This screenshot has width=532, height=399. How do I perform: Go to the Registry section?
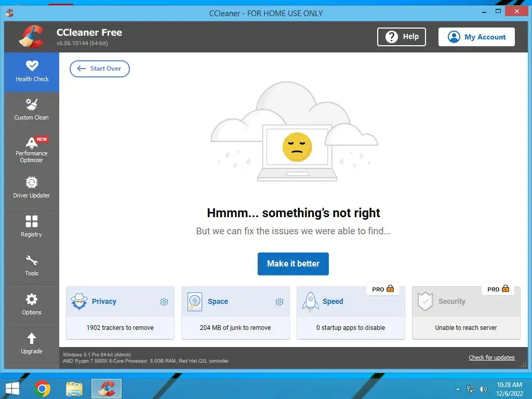[x=32, y=228]
